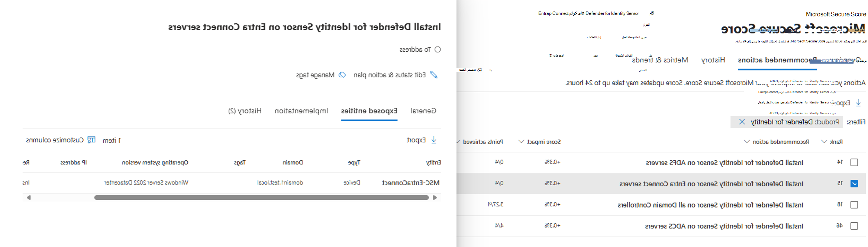Open the Points achieved column chevron
Screen dimensions: 868x247
pos(458,142)
